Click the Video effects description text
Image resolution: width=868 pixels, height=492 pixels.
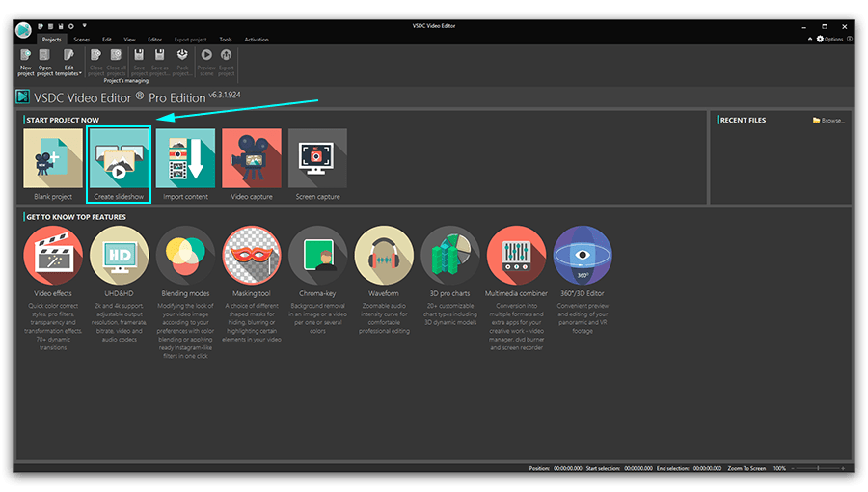53,326
